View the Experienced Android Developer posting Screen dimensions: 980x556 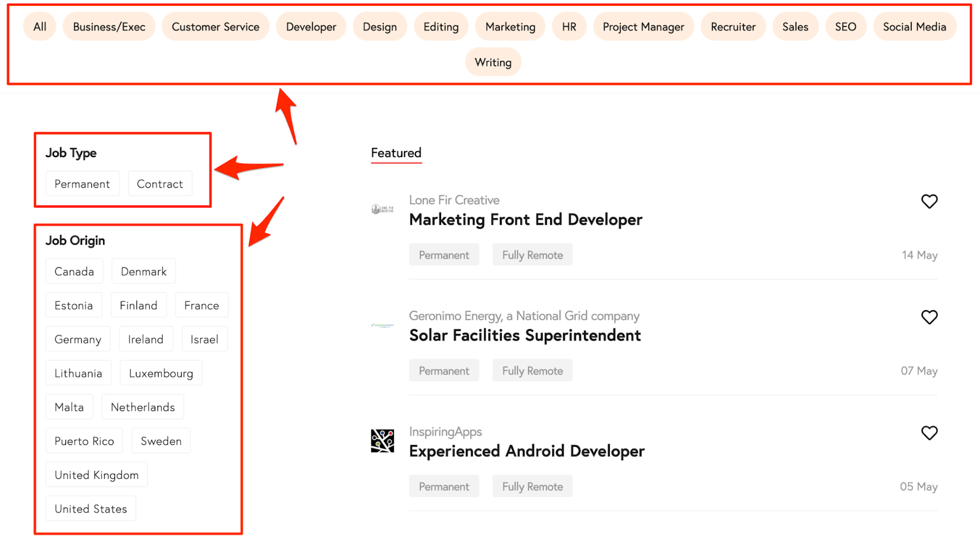527,451
